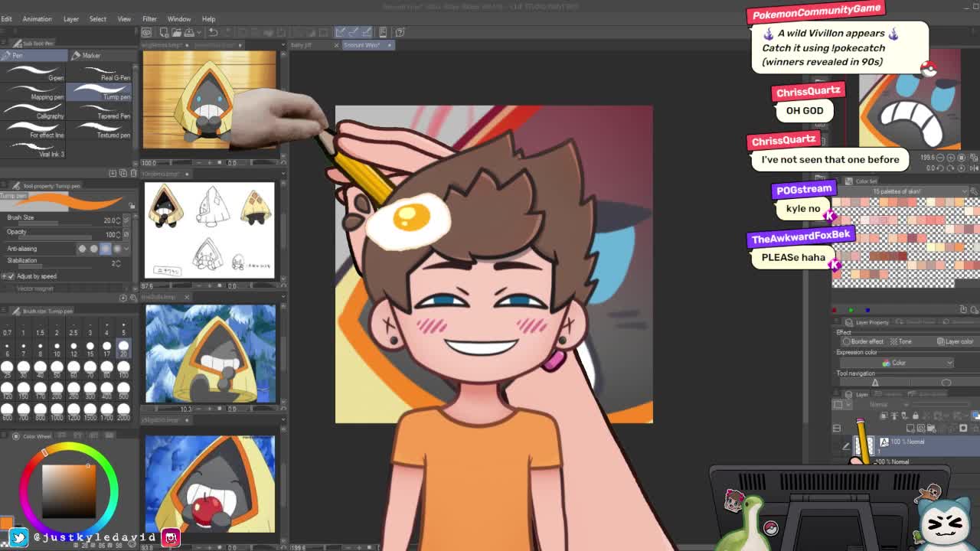The image size is (980, 551).
Task: Open Brush Size dynamics dropdown
Action: (126, 220)
